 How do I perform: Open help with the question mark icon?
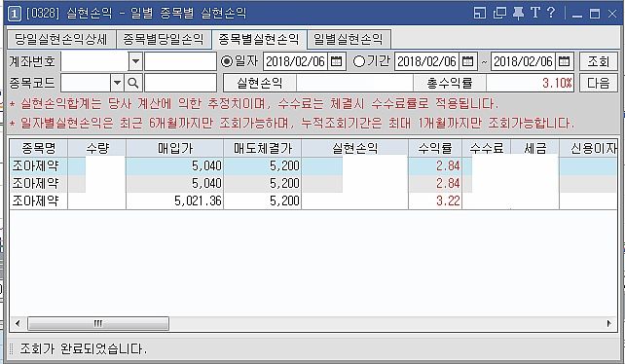tap(551, 13)
